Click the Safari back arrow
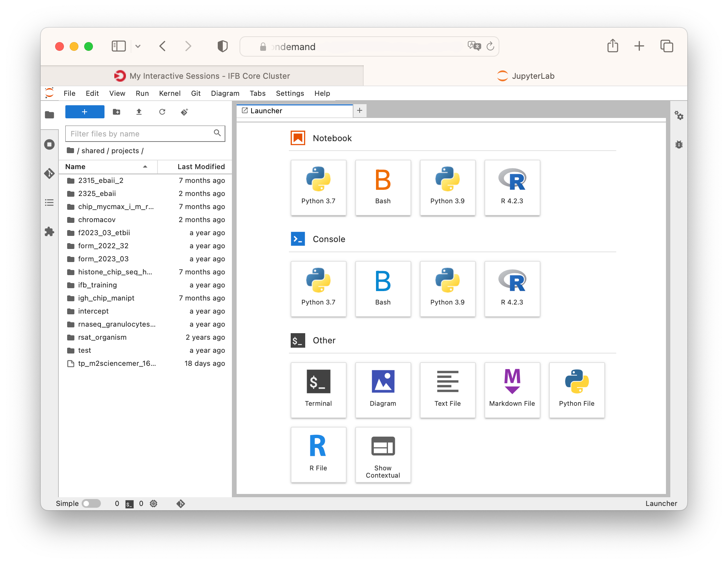Screen dimensions: 728x564 pos(163,46)
